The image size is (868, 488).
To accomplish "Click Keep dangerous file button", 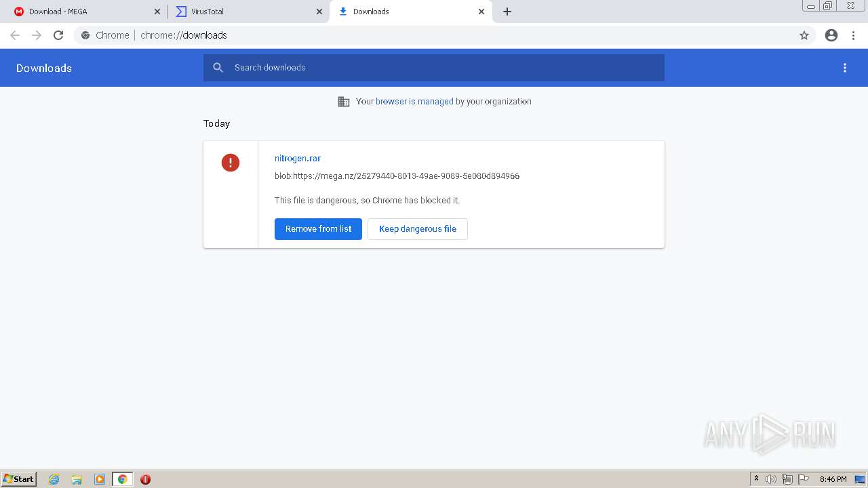I will coord(418,229).
